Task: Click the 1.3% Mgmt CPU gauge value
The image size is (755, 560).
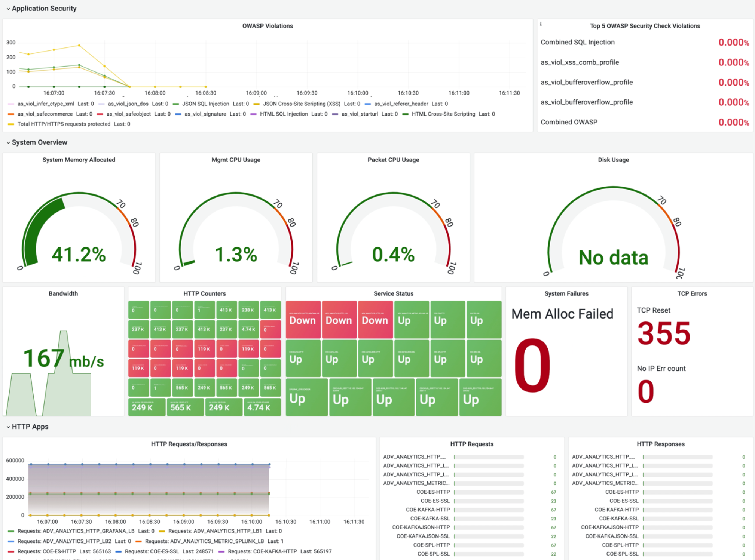Action: point(236,254)
